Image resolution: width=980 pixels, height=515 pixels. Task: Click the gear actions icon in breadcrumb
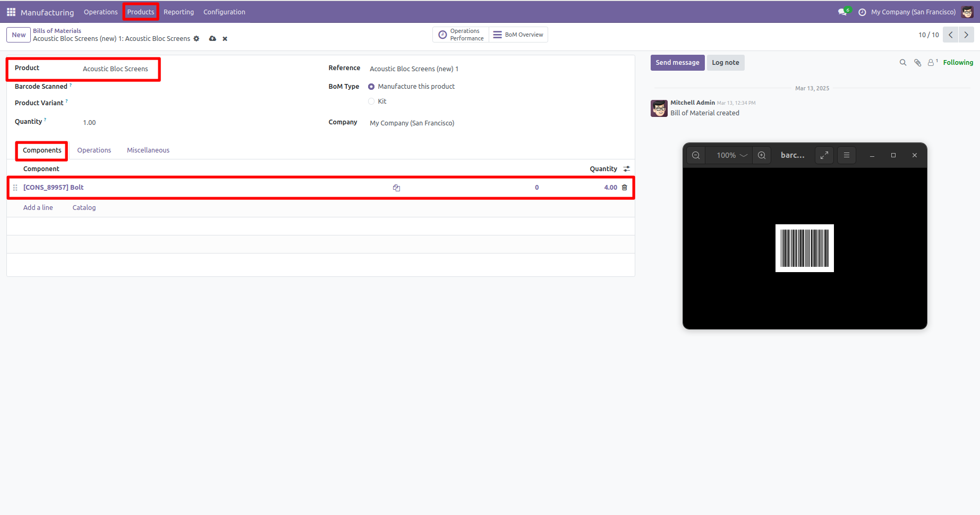coord(197,39)
